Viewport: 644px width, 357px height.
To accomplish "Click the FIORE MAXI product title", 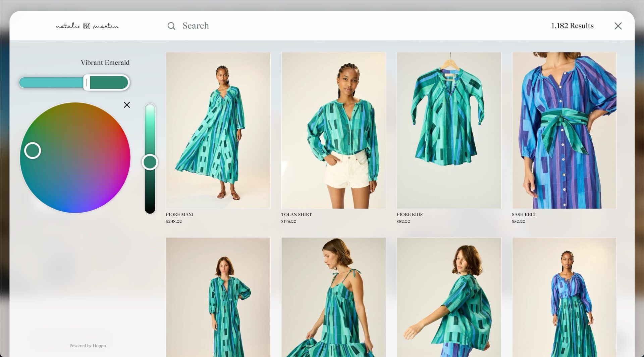I will click(x=179, y=214).
